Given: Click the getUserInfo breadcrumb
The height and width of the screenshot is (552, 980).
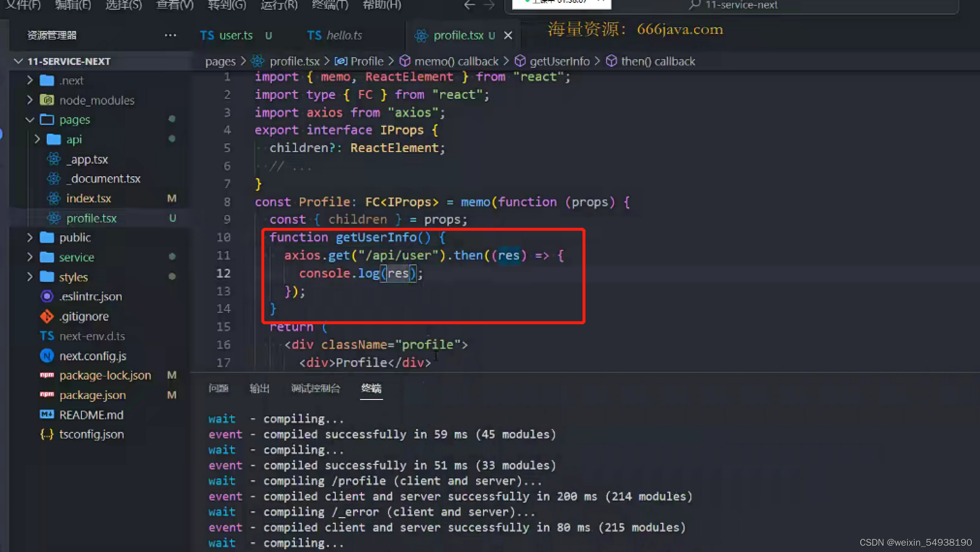Looking at the screenshot, I should (560, 61).
